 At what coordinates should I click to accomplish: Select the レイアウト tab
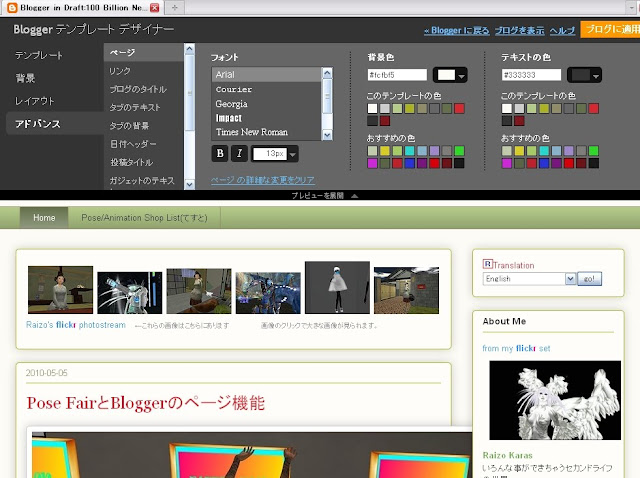(x=35, y=101)
